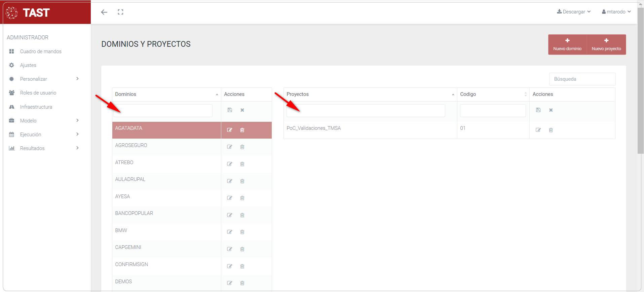Click the back arrow icon in header
Viewport: 644px width, 292px height.
pyautogui.click(x=104, y=12)
